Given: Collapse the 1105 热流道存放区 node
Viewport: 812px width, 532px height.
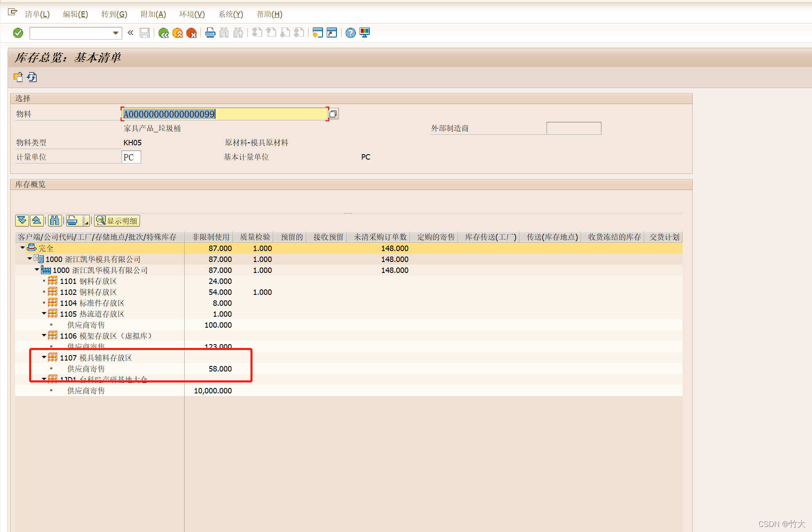Looking at the screenshot, I should 44,314.
